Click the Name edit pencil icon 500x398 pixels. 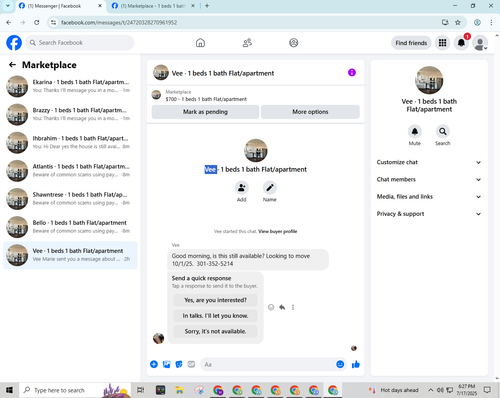coord(270,188)
